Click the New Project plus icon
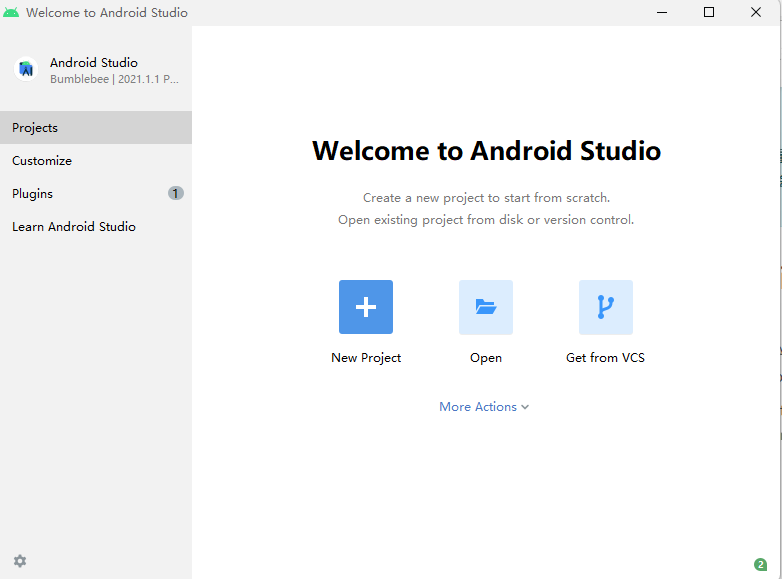 366,307
